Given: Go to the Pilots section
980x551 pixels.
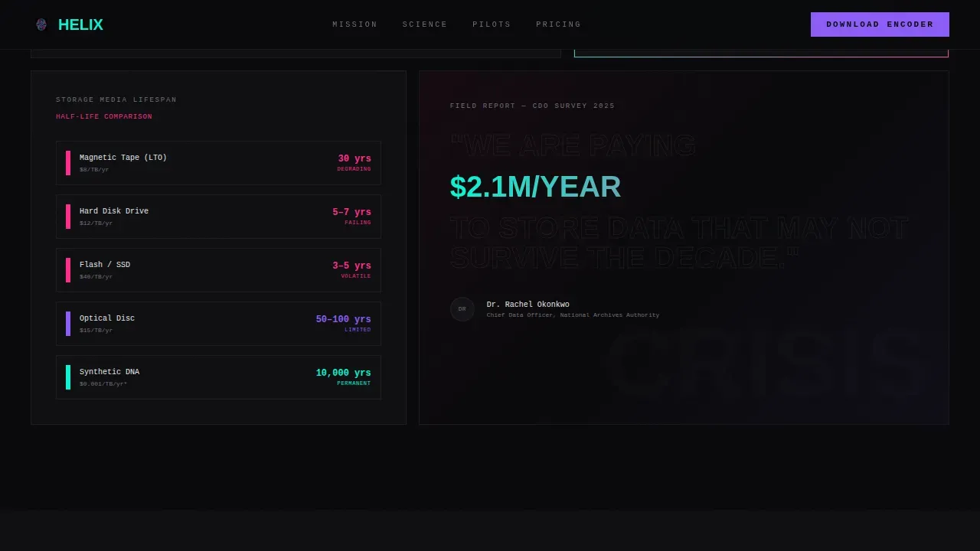Looking at the screenshot, I should [492, 24].
